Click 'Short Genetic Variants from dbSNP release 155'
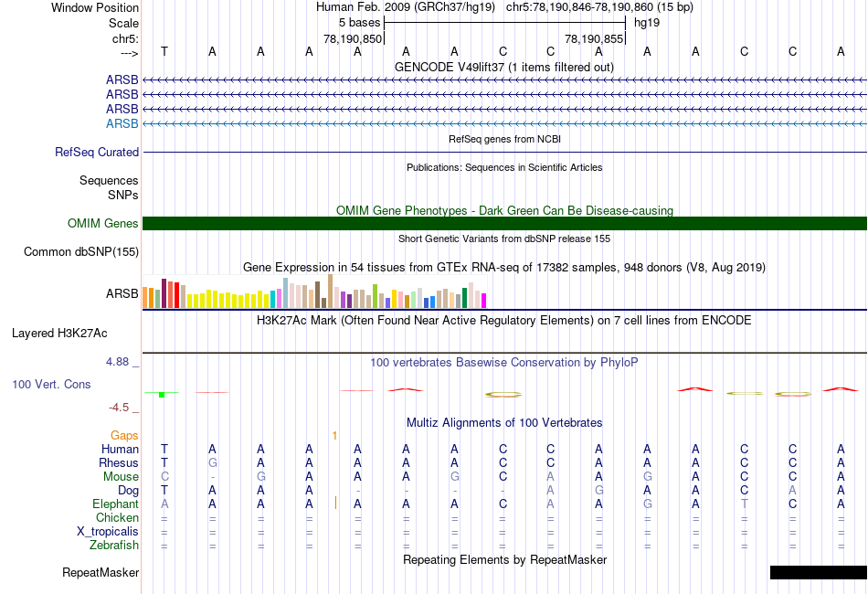 pyautogui.click(x=504, y=239)
